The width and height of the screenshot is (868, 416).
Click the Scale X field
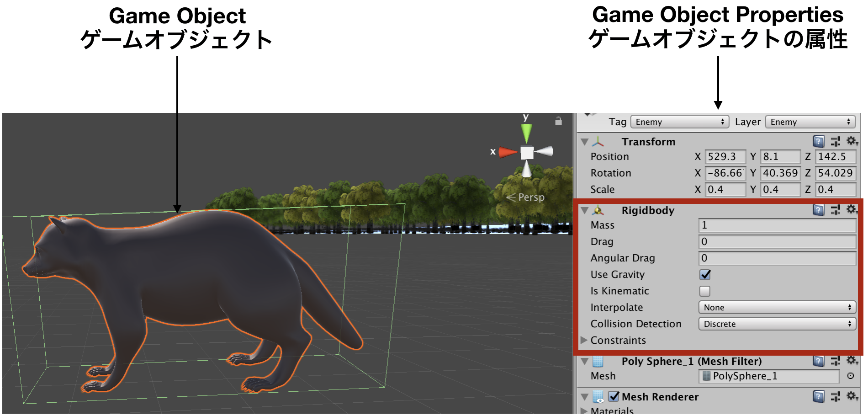[x=725, y=189]
